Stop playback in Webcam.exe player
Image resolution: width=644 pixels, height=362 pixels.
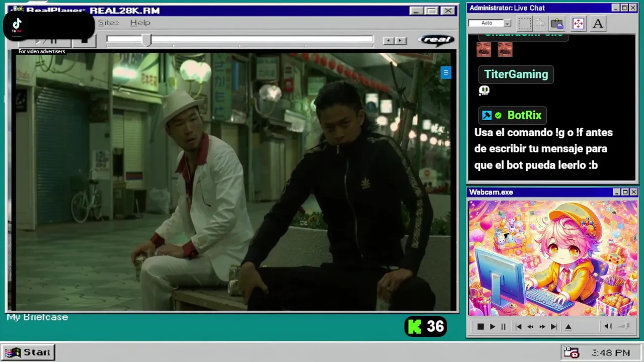[480, 327]
